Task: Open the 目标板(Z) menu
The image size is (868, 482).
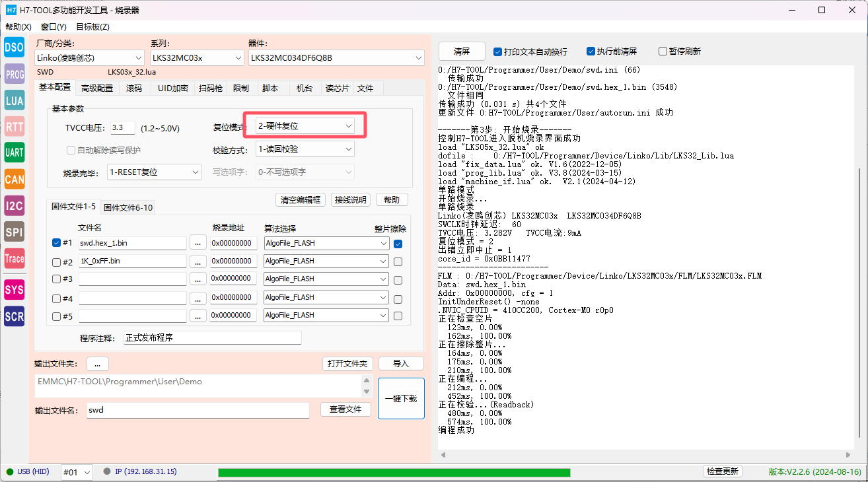Action: point(92,27)
